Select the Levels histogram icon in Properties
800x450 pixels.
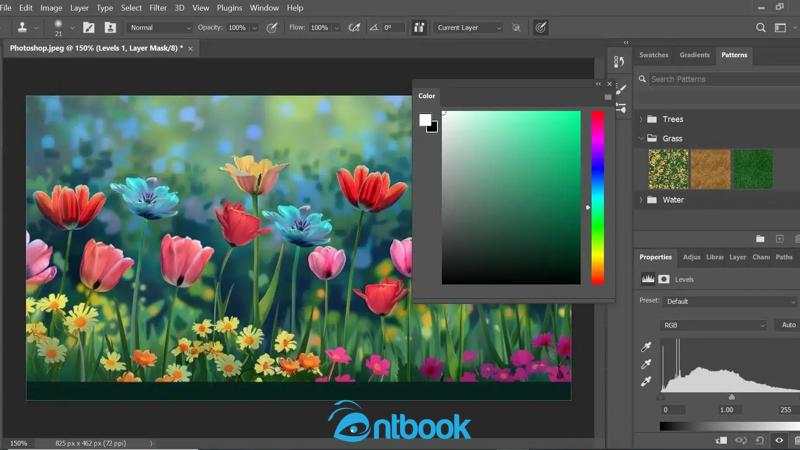click(647, 279)
